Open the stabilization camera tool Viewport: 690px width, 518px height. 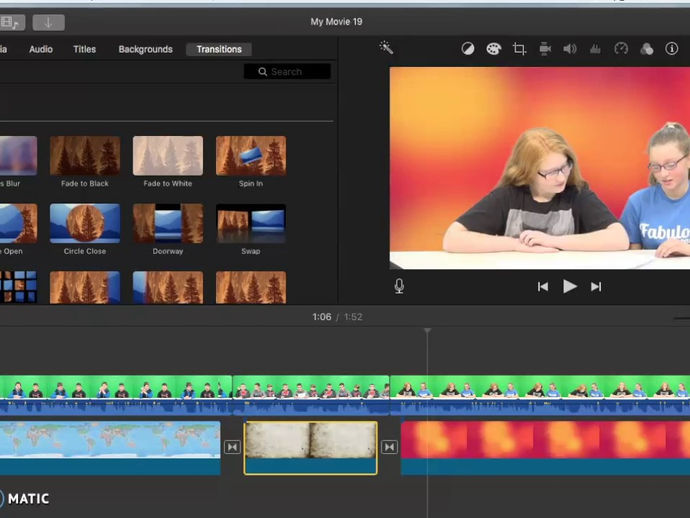pos(545,48)
